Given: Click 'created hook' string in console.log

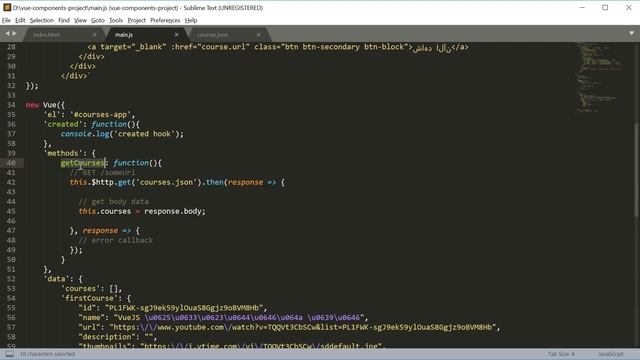Looking at the screenshot, I should [144, 134].
